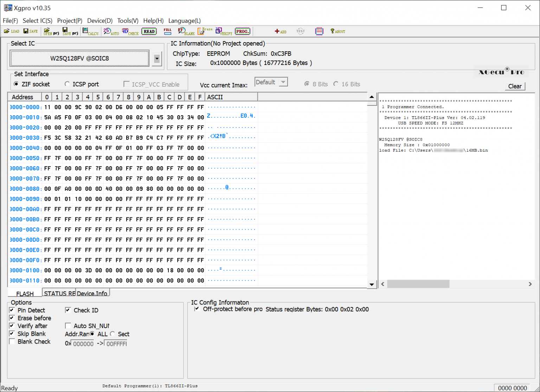Click hex byte 11 at address 0000-0000
This screenshot has width=540, height=392.
[47, 107]
